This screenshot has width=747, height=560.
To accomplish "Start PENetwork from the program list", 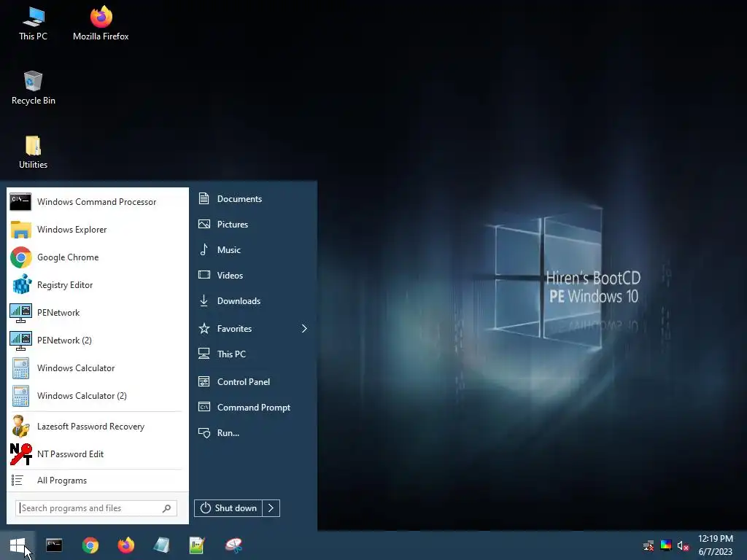I will point(97,312).
